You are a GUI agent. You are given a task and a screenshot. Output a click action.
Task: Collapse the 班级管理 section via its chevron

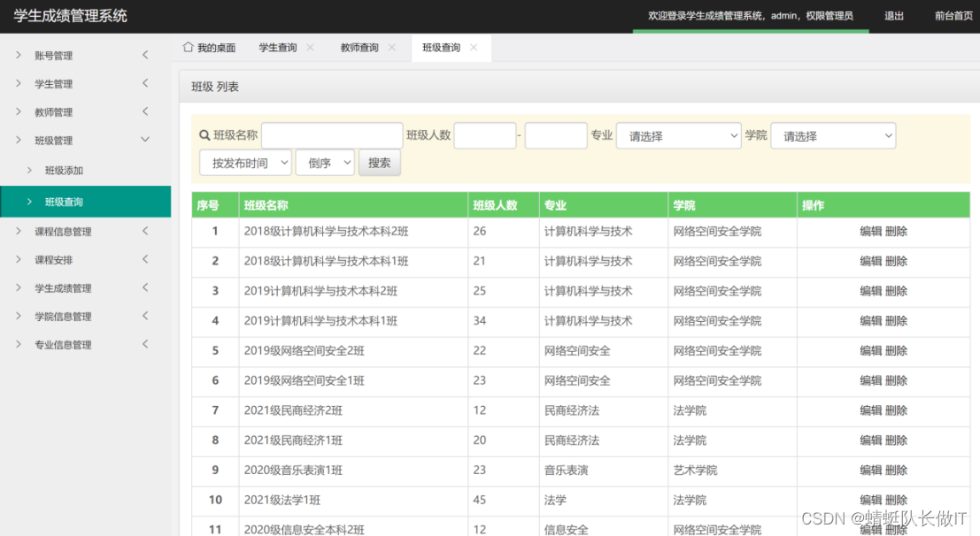(145, 140)
